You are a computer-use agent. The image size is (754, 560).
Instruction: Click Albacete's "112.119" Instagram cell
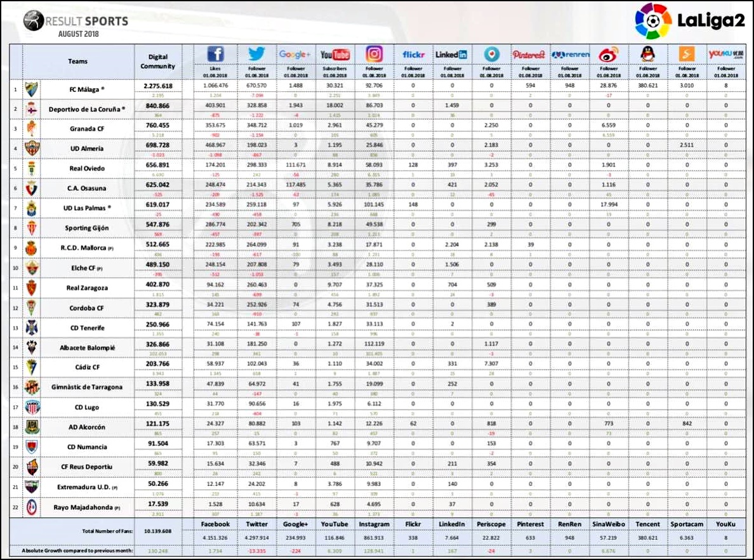(x=374, y=344)
